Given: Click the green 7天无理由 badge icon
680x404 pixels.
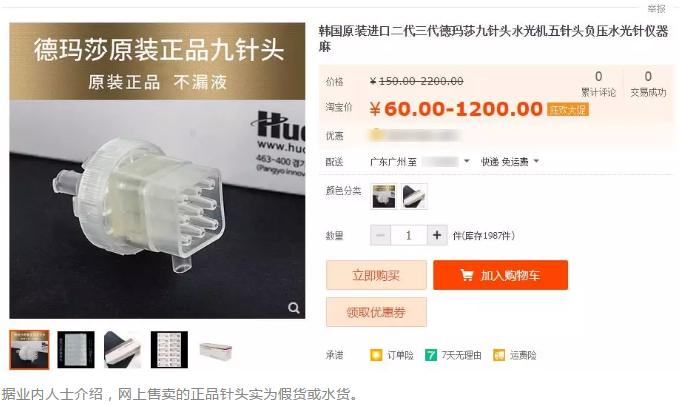Looking at the screenshot, I should tap(431, 355).
